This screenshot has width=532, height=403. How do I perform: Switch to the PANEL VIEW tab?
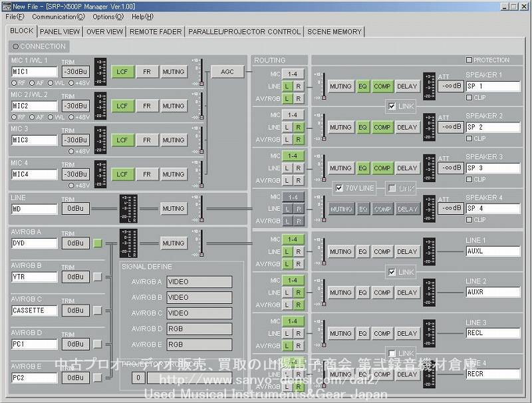(60, 31)
